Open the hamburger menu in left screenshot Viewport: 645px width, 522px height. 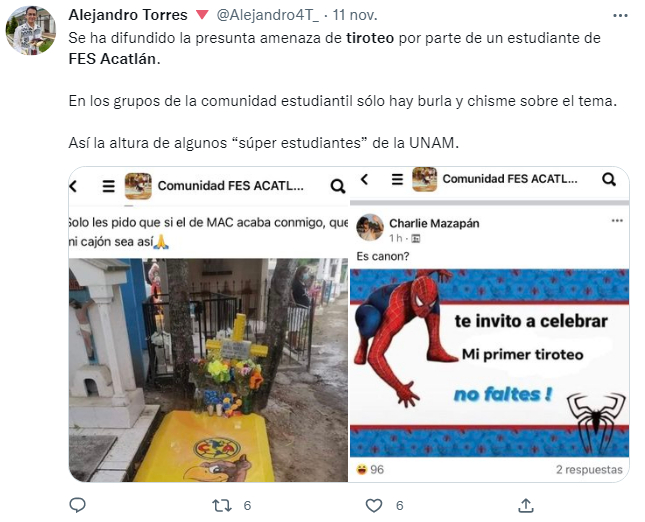(109, 186)
